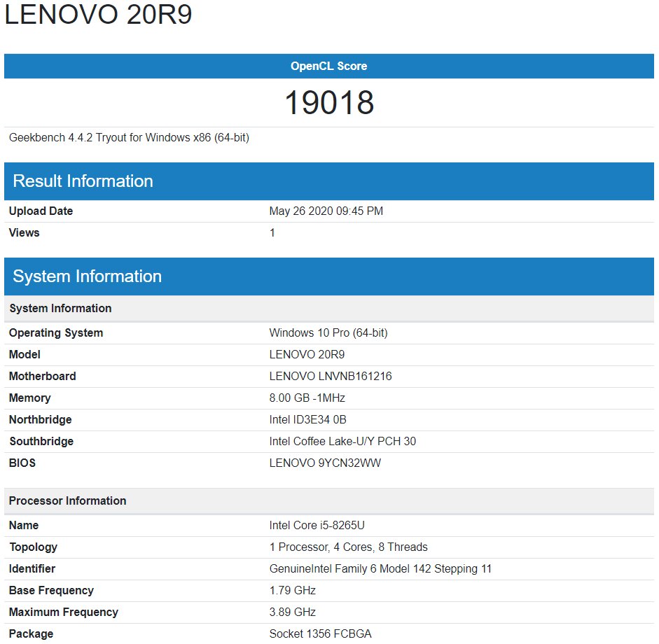Screen dimensions: 659x644
Task: Select the date May 26 2020 09:45 PM
Action: (326, 211)
